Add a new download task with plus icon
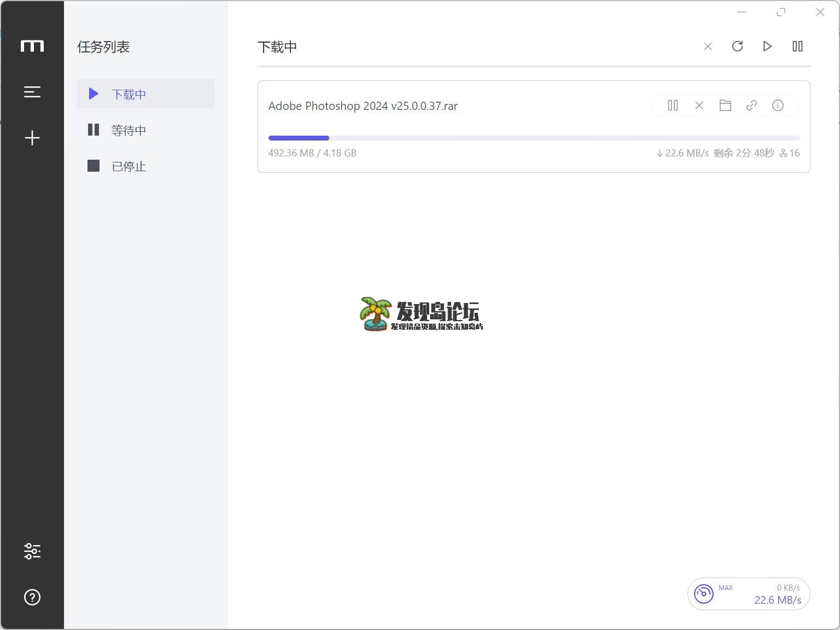 pyautogui.click(x=32, y=138)
